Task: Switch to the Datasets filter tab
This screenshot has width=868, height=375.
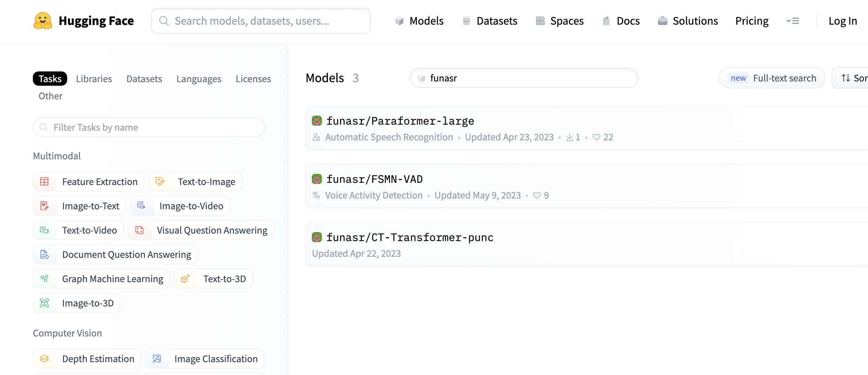Action: (x=144, y=79)
